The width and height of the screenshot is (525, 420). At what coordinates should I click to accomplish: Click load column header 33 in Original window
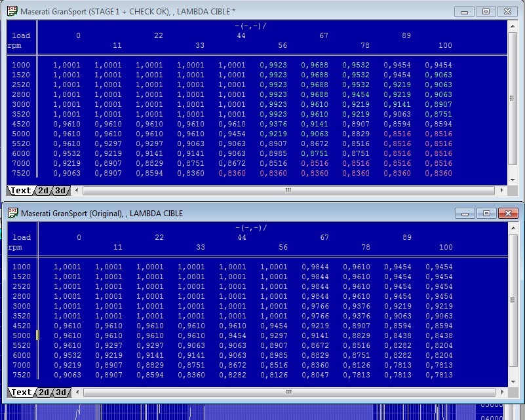[x=201, y=247]
